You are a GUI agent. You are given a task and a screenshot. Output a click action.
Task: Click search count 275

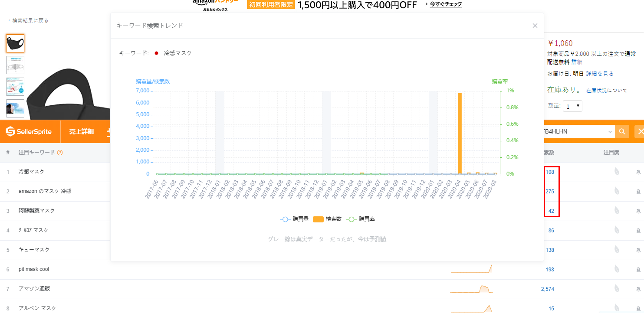550,192
